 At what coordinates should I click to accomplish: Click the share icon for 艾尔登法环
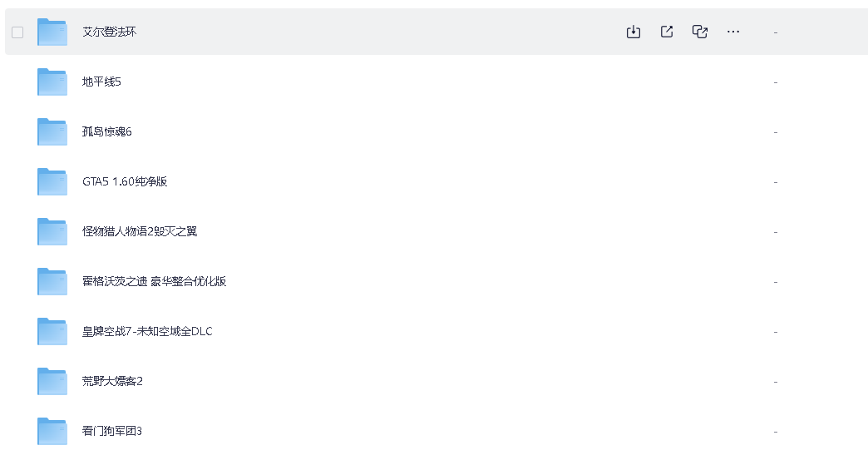pos(667,32)
